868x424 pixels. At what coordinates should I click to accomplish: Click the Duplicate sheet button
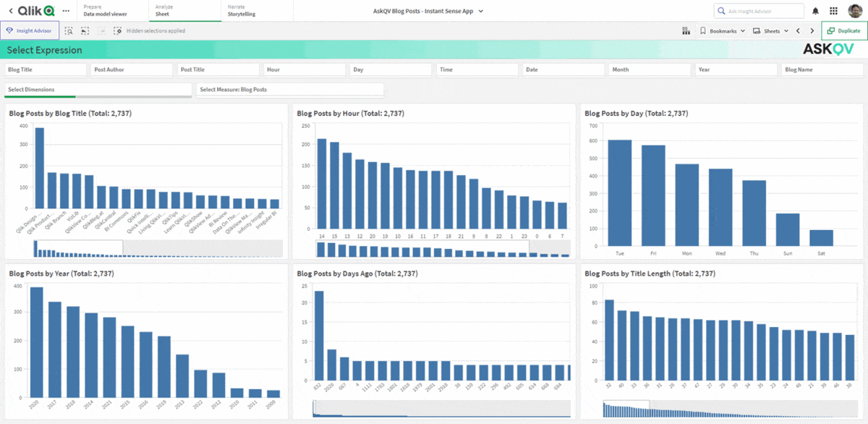point(844,31)
